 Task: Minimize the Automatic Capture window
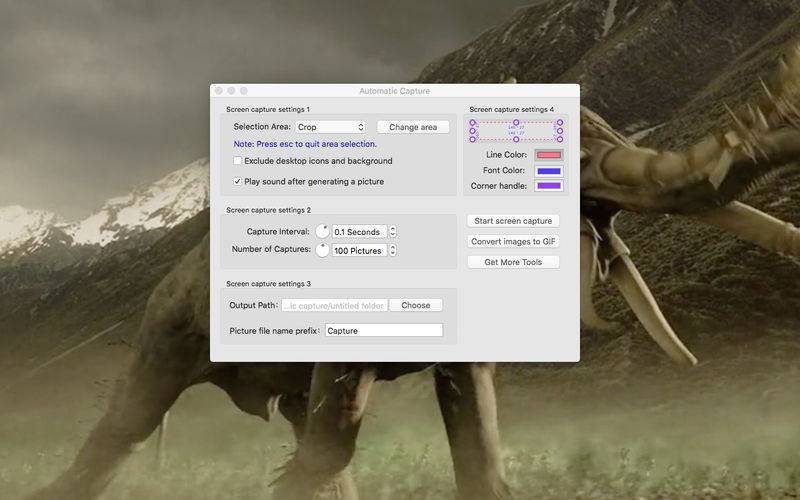point(231,90)
